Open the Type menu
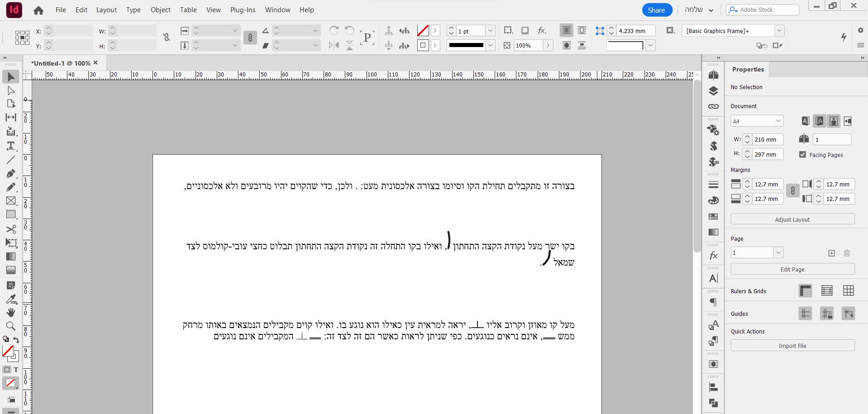 134,10
